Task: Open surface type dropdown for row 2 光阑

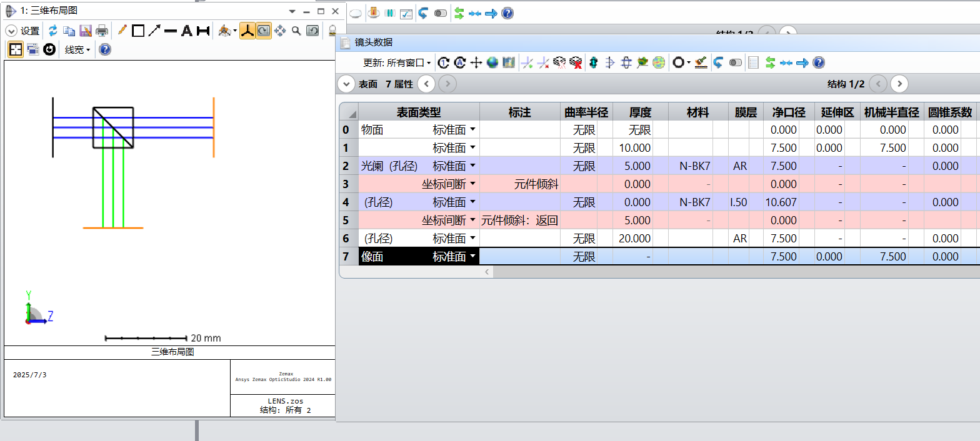Action: [x=472, y=166]
